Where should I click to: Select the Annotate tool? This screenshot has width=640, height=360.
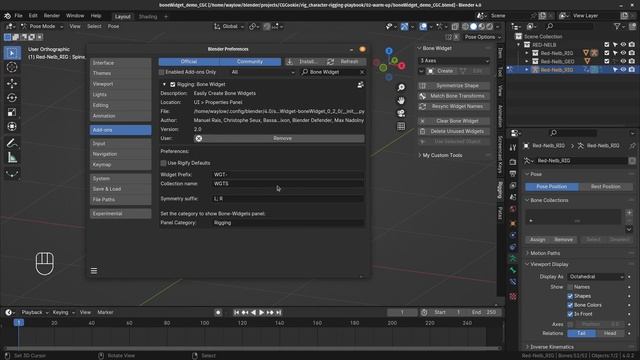point(12,143)
